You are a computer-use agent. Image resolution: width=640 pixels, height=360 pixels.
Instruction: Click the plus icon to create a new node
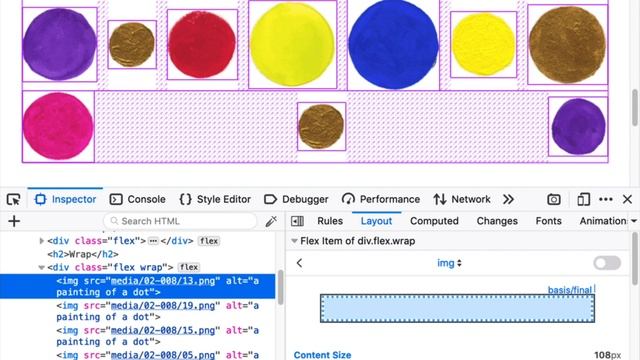(14, 221)
